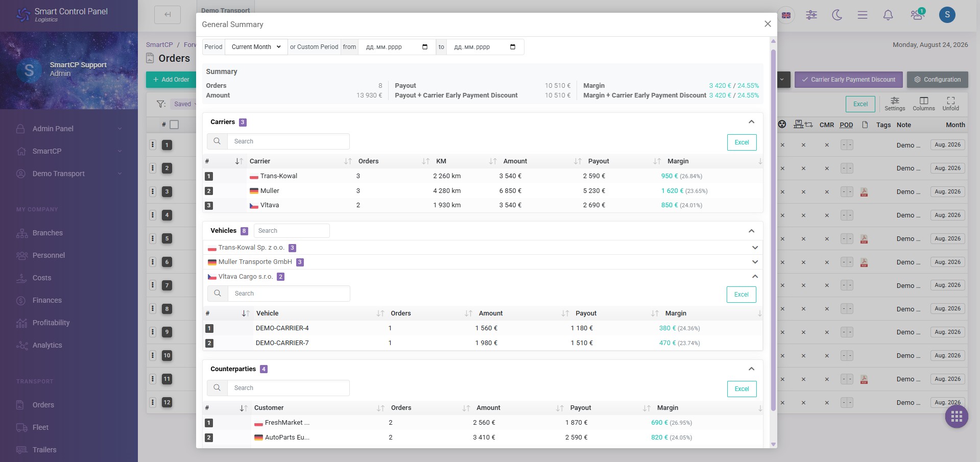The height and width of the screenshot is (462, 980).
Task: Export Carriers table to Excel
Action: click(742, 142)
